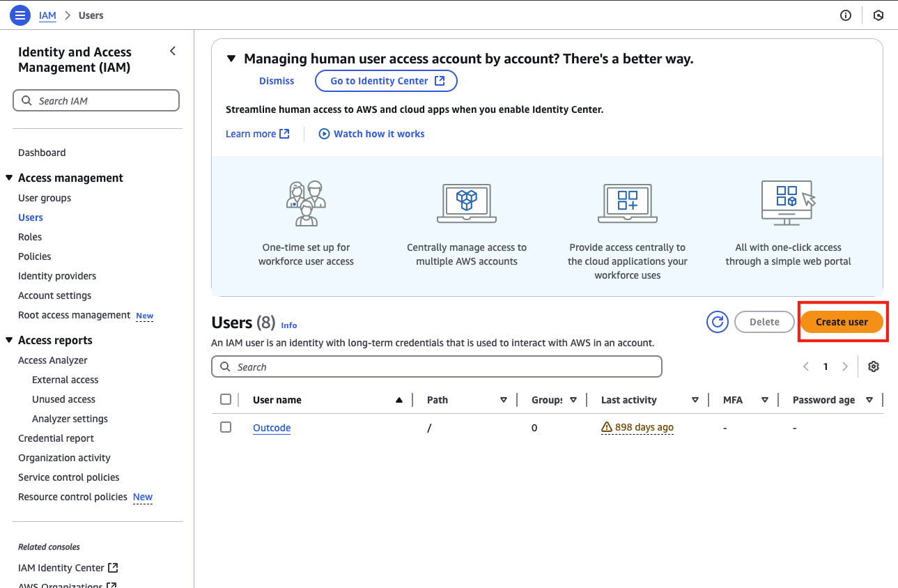The width and height of the screenshot is (898, 588).
Task: Go to next page of users
Action: tap(845, 366)
